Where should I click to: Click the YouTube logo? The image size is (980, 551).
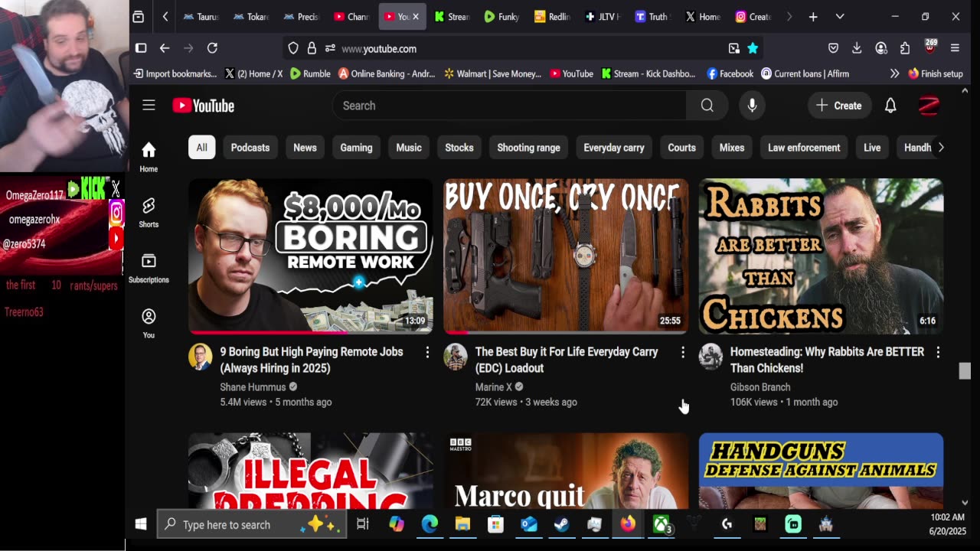click(x=204, y=106)
